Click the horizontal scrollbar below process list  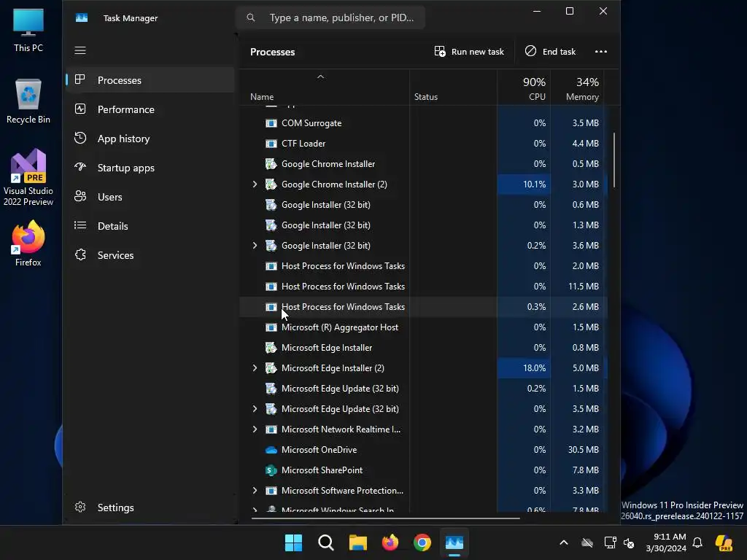(385, 518)
